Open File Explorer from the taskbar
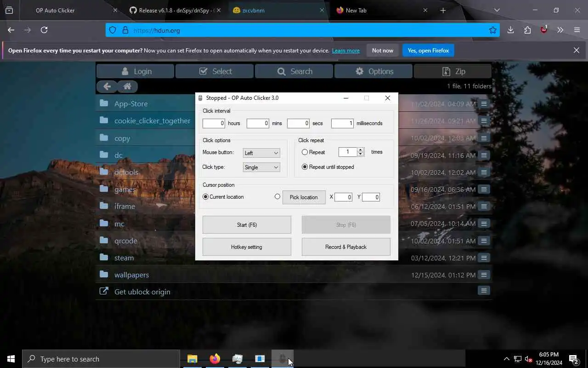Image resolution: width=588 pixels, height=368 pixels. (192, 359)
